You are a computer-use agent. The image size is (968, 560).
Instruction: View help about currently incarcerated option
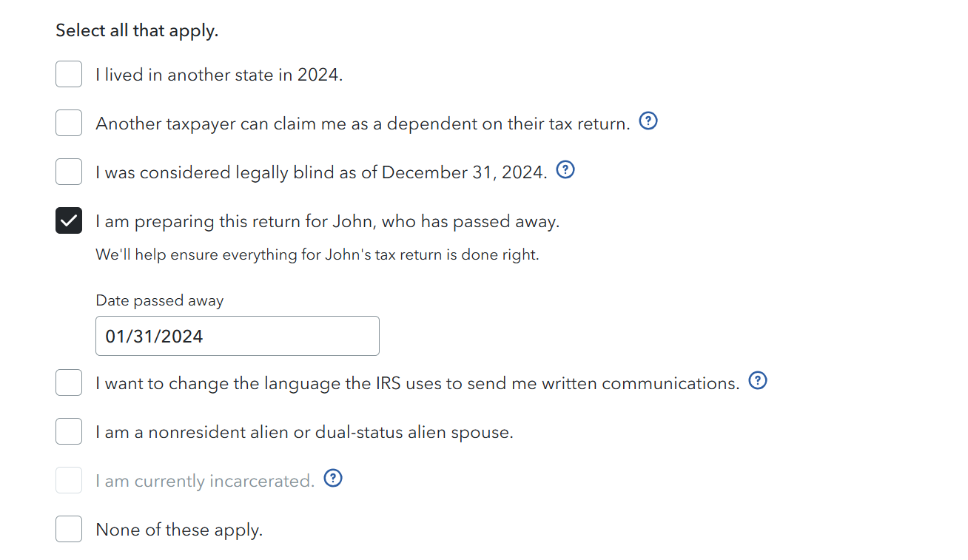[x=334, y=479]
